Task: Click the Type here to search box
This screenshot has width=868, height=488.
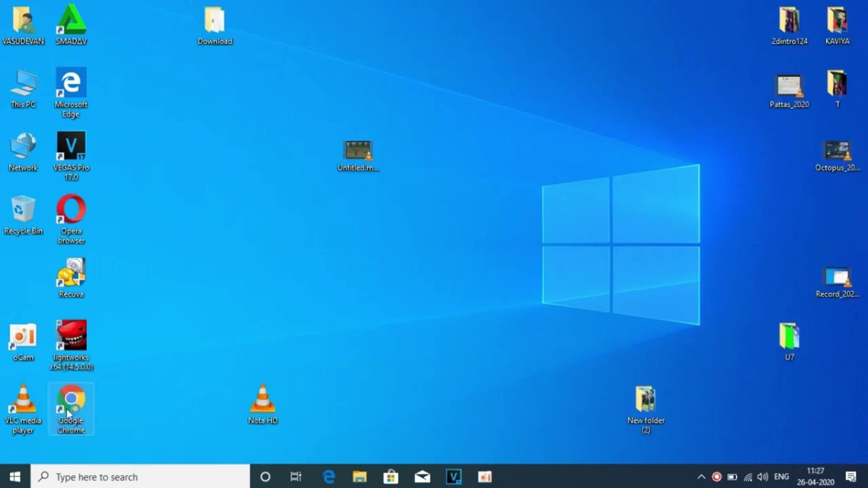Action: [140, 476]
